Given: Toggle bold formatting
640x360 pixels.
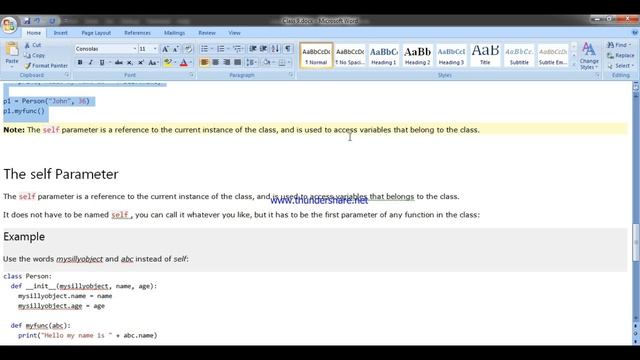Looking at the screenshot, I should [x=80, y=62].
